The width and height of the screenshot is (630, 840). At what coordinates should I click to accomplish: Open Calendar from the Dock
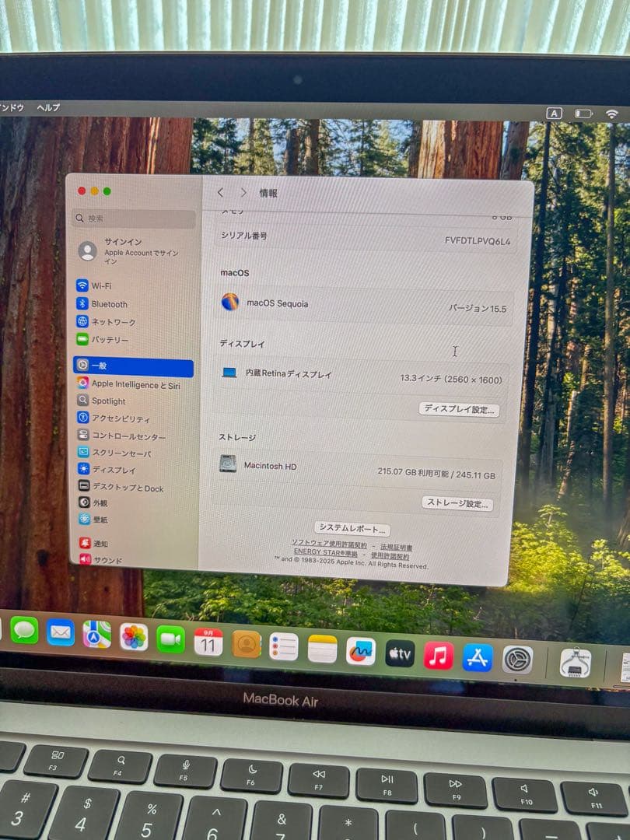coord(208,642)
